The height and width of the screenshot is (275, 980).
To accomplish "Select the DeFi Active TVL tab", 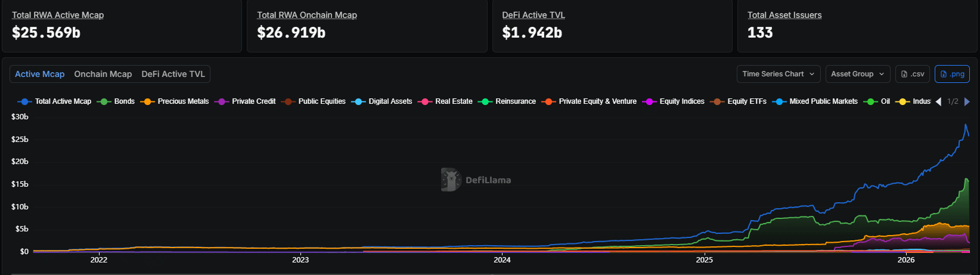I will coord(173,74).
